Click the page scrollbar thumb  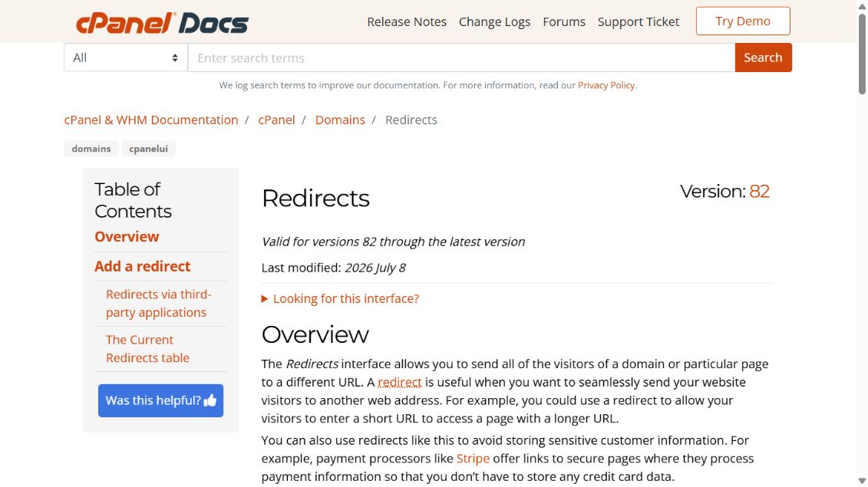(x=862, y=54)
